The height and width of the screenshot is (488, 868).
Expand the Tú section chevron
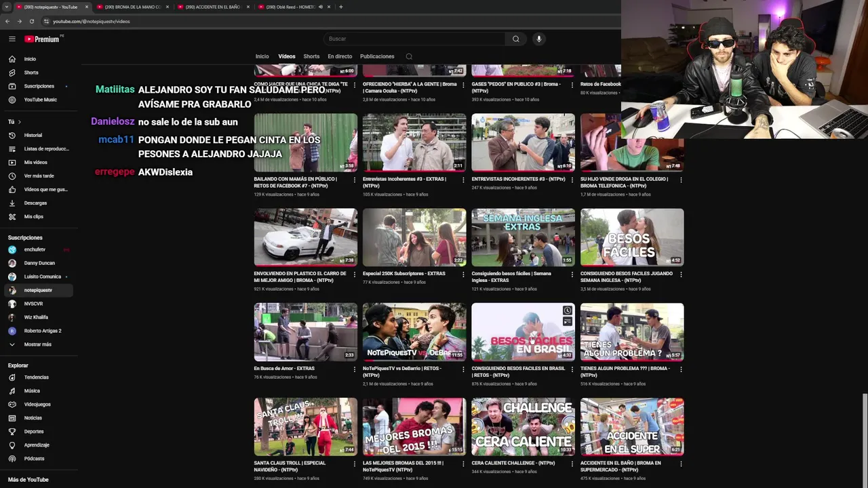pos(20,122)
